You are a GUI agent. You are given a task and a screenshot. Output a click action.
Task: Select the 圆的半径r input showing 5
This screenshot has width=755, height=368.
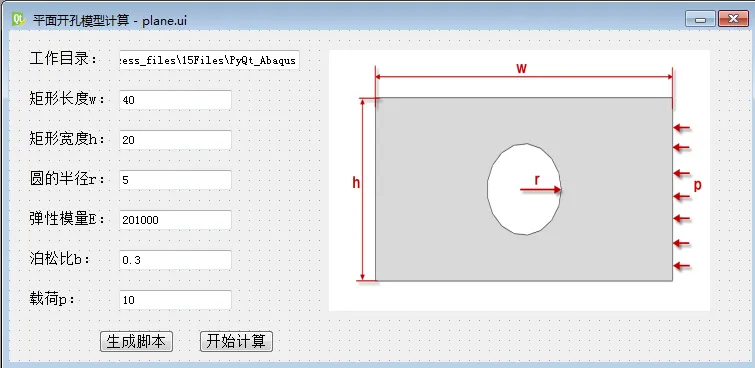click(x=175, y=180)
